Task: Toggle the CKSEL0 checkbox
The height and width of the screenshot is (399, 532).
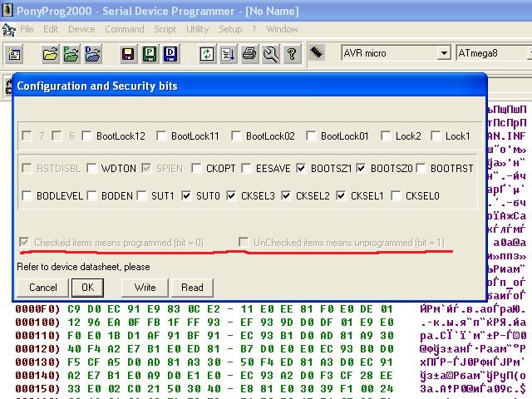Action: click(x=397, y=196)
